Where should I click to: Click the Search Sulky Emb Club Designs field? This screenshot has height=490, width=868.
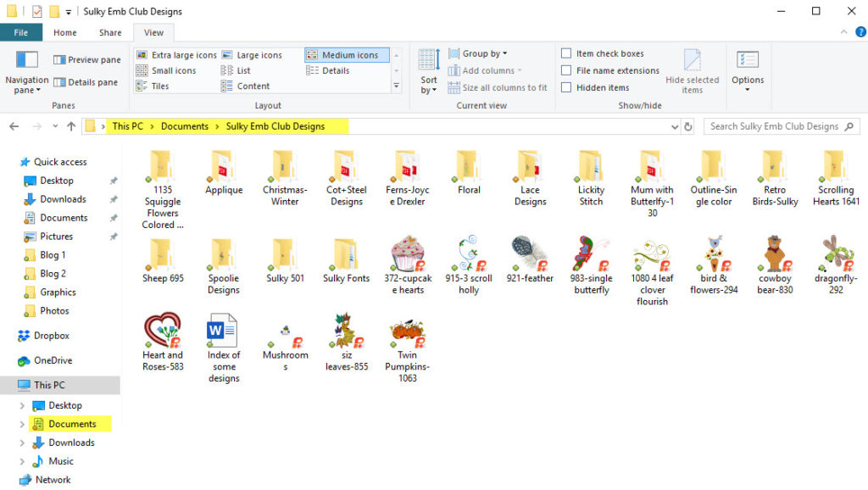(782, 126)
